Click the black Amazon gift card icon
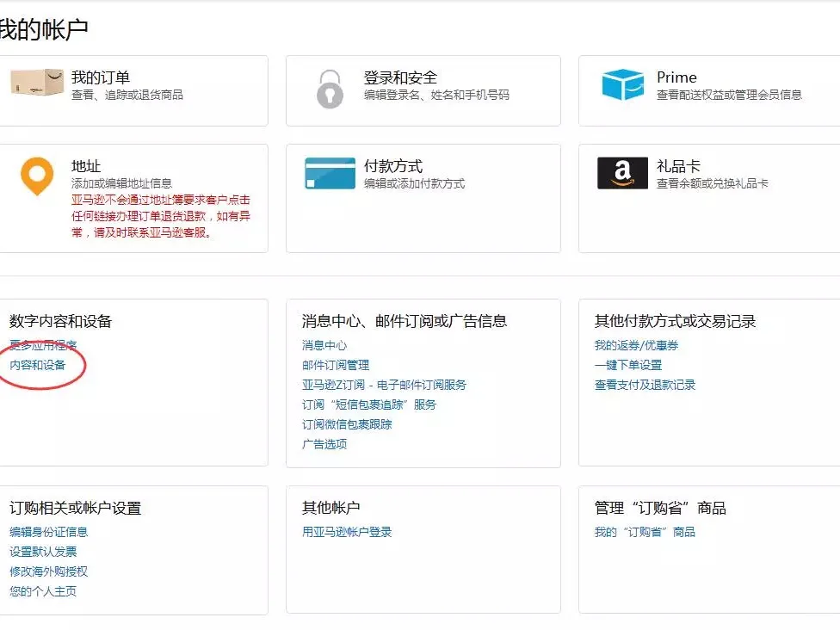Screen dimensions: 840x630 pyautogui.click(x=622, y=173)
